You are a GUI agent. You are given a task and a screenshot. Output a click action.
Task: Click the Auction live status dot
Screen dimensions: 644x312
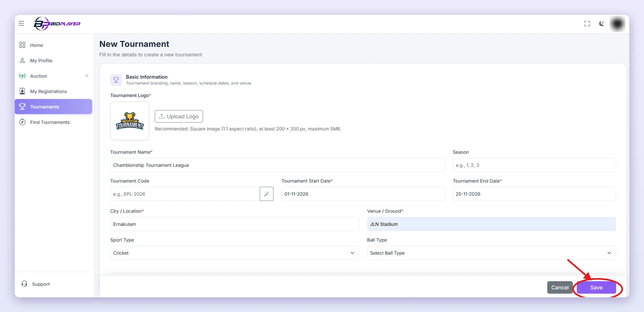(87, 76)
